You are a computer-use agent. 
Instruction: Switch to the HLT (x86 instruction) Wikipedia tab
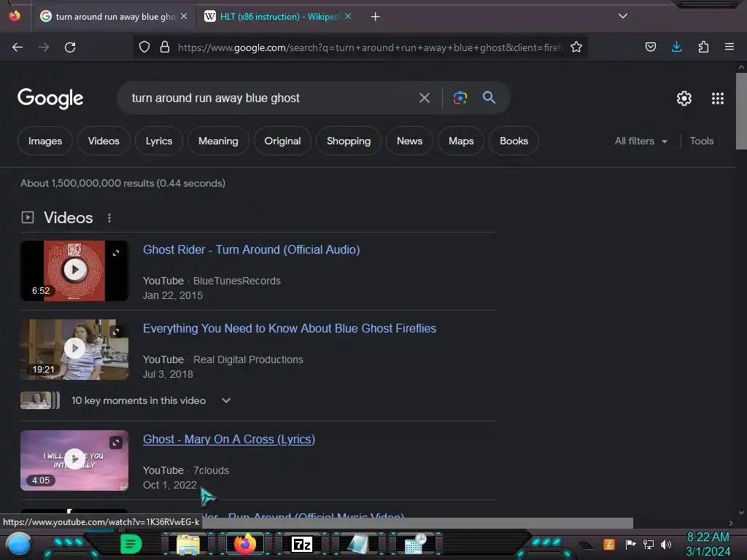click(279, 17)
